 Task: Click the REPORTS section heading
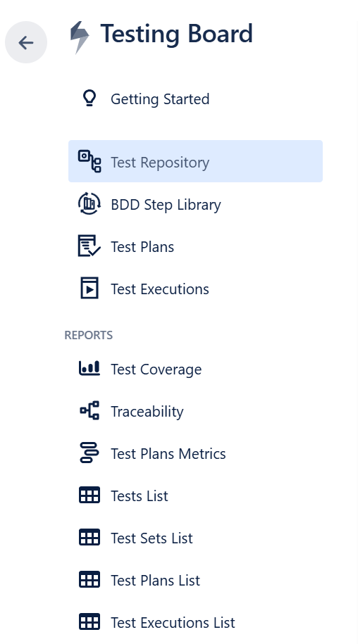click(88, 335)
